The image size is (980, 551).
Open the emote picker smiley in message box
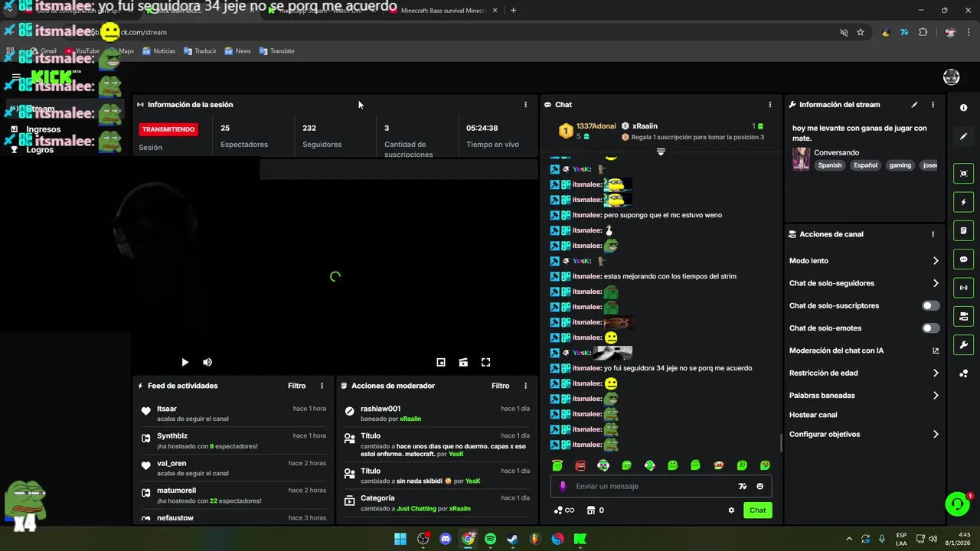click(x=759, y=486)
